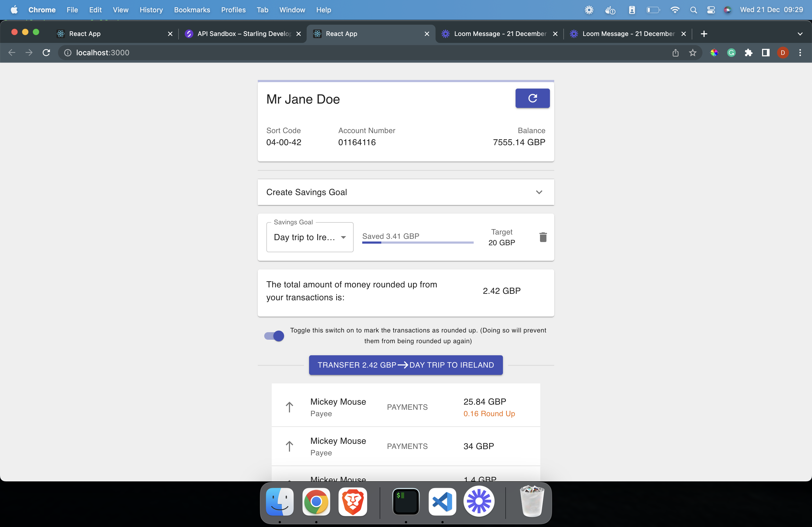Switch to the first Loom Message tab

pos(499,34)
